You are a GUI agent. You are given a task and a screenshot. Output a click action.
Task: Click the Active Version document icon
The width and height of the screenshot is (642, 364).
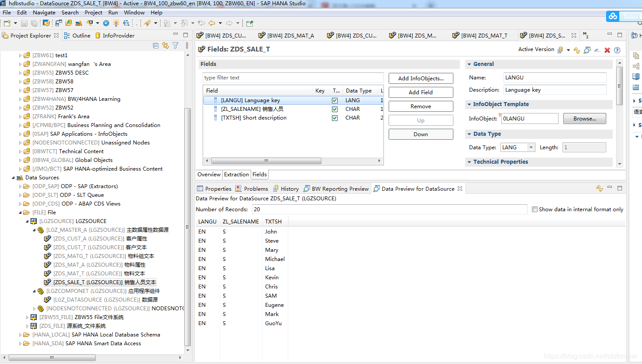tap(560, 50)
